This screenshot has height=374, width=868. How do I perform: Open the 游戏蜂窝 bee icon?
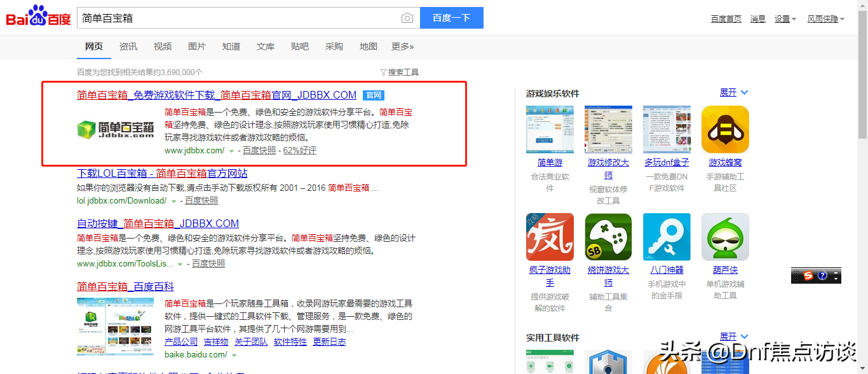(x=725, y=129)
